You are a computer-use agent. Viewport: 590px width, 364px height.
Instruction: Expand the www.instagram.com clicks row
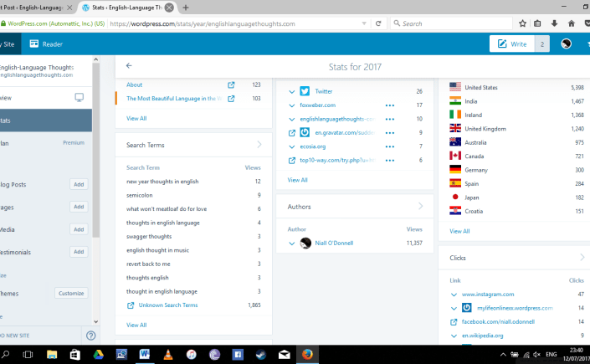pos(454,295)
